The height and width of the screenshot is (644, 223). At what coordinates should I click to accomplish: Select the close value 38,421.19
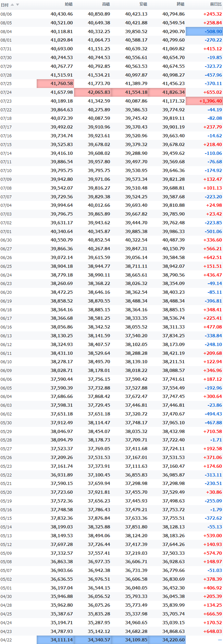point(174,353)
